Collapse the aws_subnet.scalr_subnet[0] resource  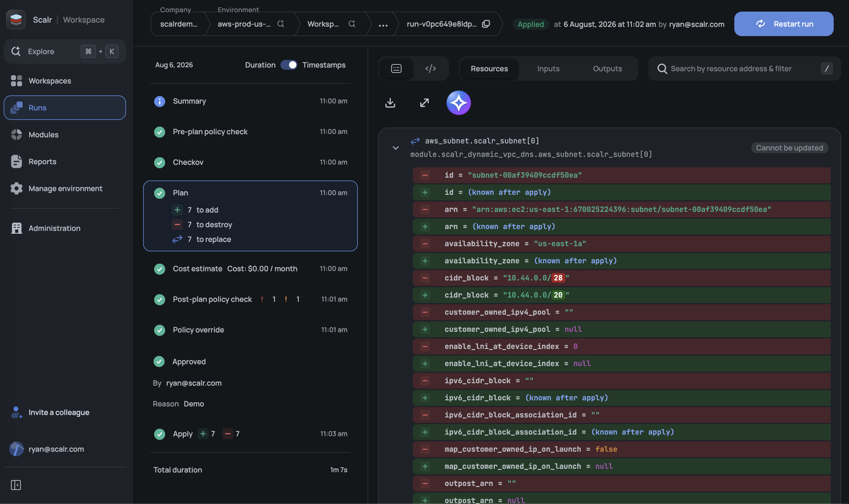(x=396, y=148)
